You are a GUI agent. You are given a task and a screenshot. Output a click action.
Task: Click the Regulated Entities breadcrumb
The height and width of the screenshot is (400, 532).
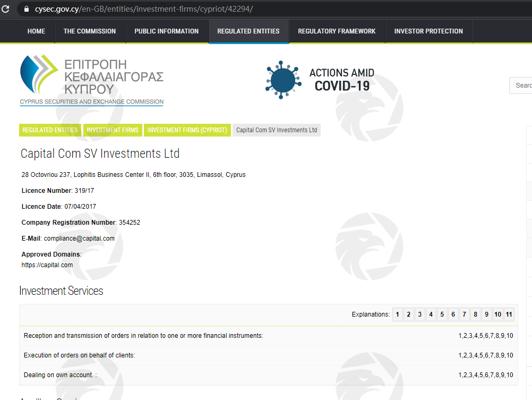50,130
